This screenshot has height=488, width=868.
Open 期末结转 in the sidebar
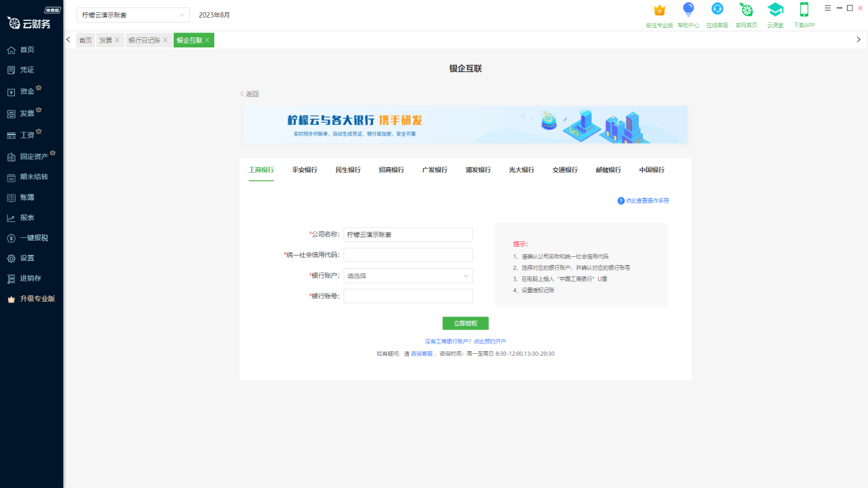tap(33, 177)
